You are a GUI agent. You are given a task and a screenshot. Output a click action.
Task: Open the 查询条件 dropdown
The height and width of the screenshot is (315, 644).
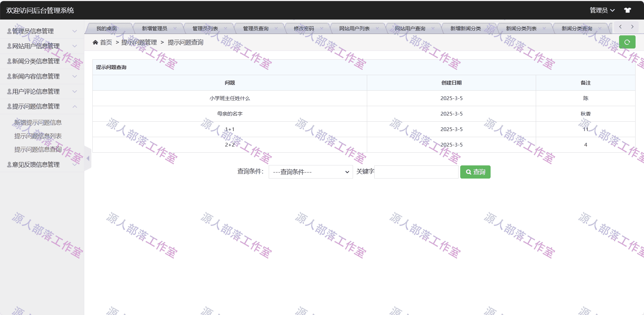tap(311, 172)
